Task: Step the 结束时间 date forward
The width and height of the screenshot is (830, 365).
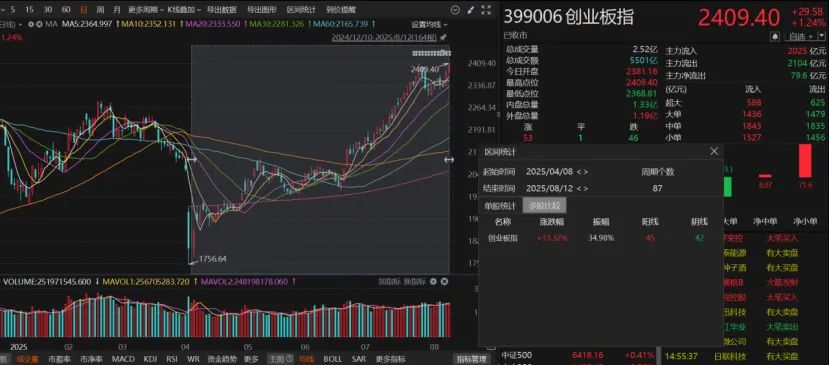Action: (585, 188)
